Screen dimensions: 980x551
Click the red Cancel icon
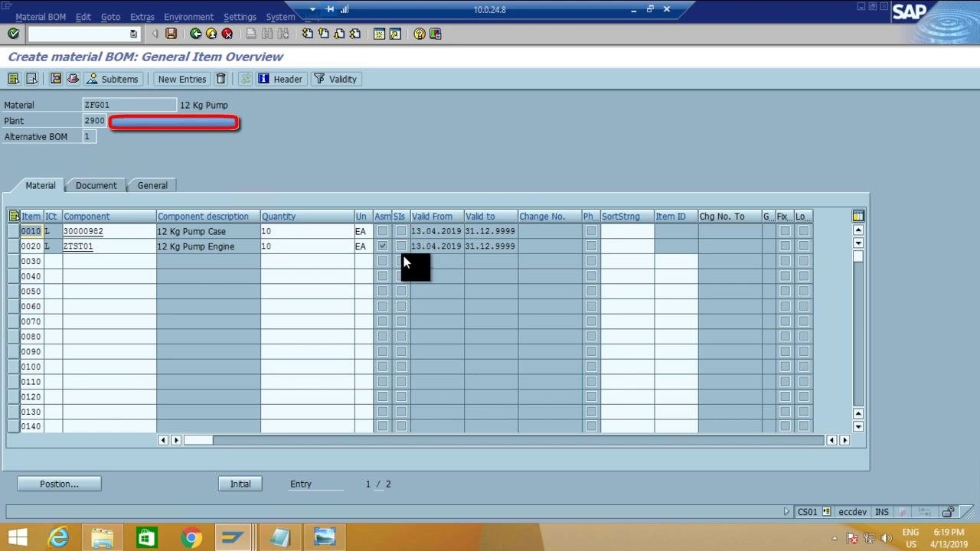click(x=227, y=34)
